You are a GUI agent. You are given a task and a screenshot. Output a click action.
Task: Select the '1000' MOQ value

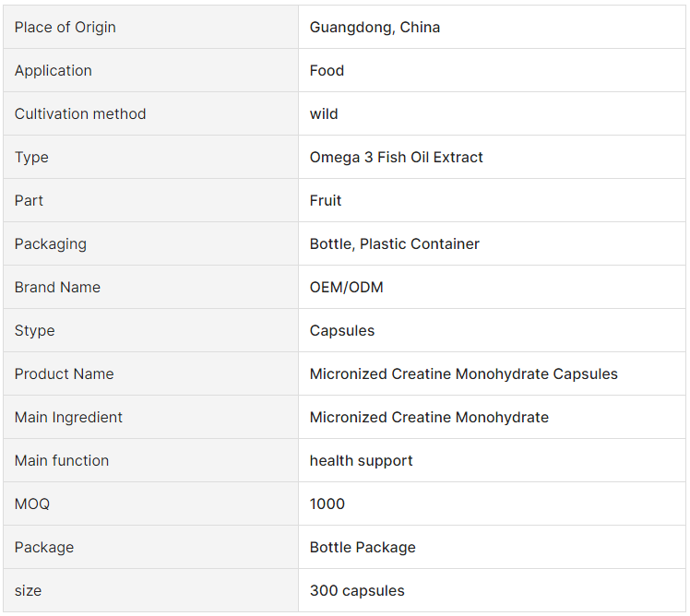pyautogui.click(x=327, y=503)
